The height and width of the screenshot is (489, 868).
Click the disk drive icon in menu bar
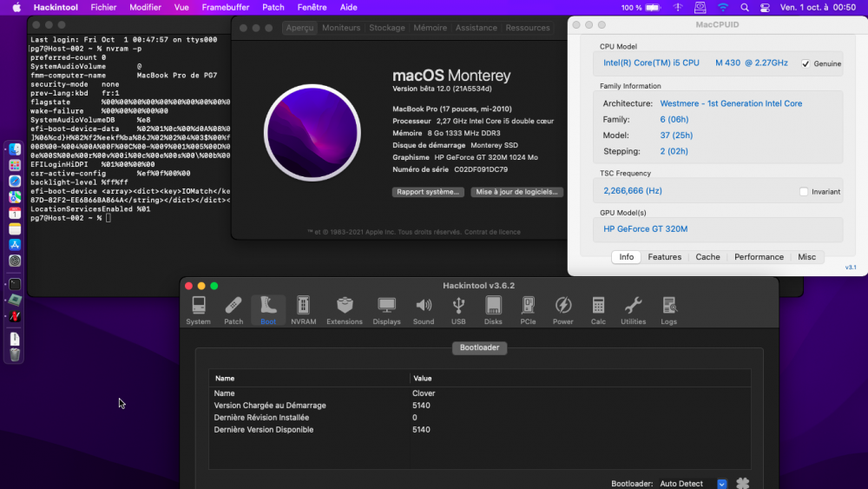click(x=700, y=7)
